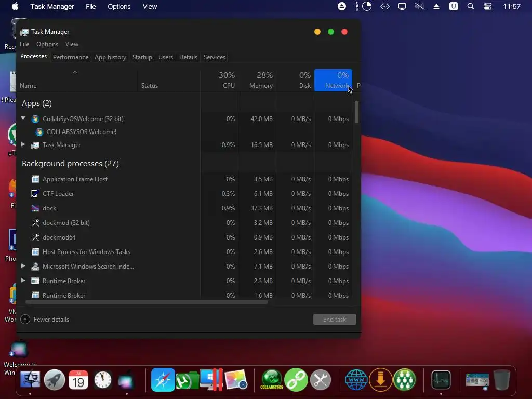Open the orange download arrow dock icon
Image resolution: width=532 pixels, height=399 pixels.
tap(381, 380)
